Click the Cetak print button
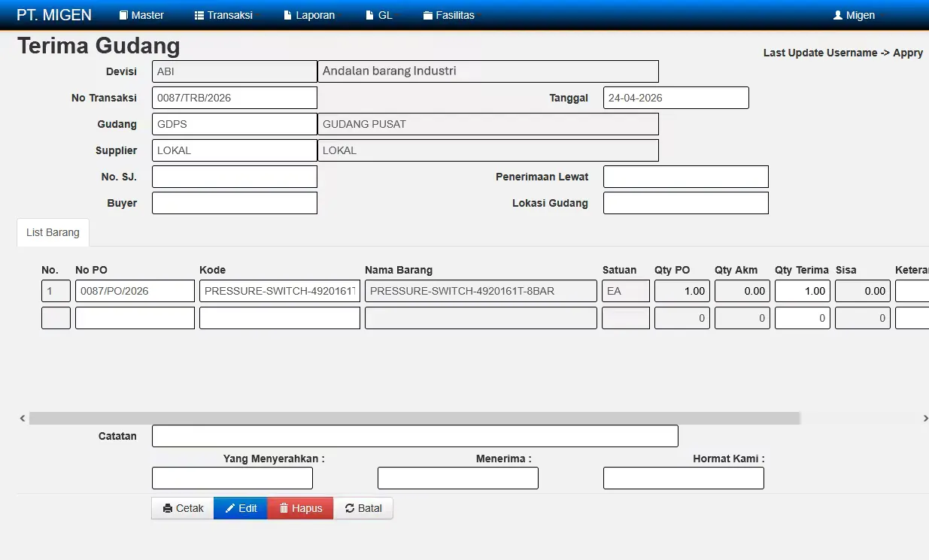 (183, 508)
